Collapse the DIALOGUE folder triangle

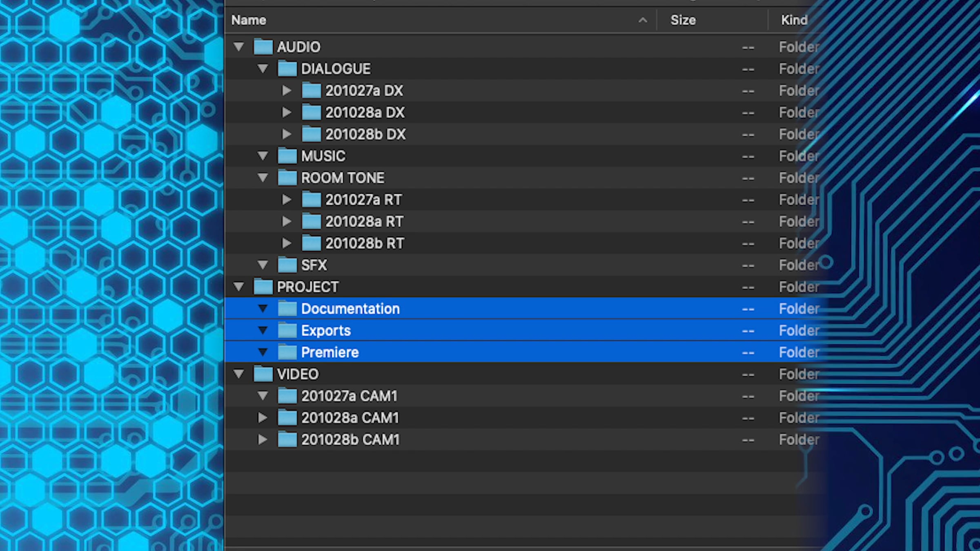pos(263,69)
